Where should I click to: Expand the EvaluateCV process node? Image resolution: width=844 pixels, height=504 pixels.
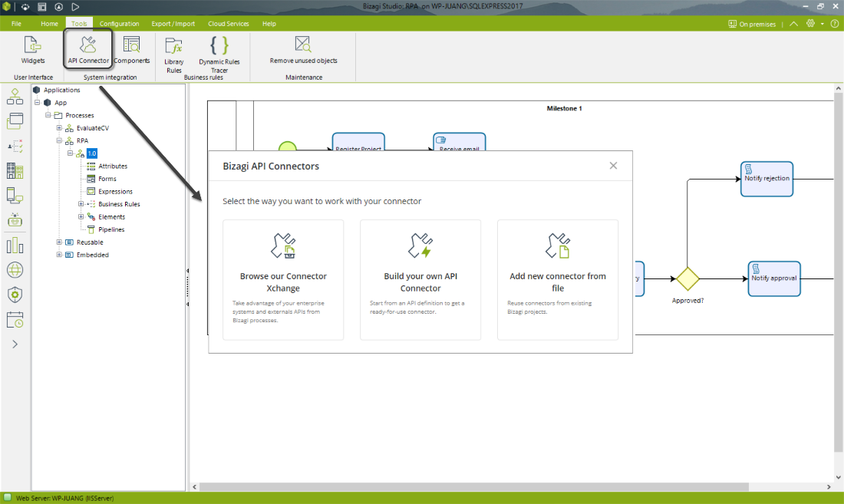click(59, 128)
